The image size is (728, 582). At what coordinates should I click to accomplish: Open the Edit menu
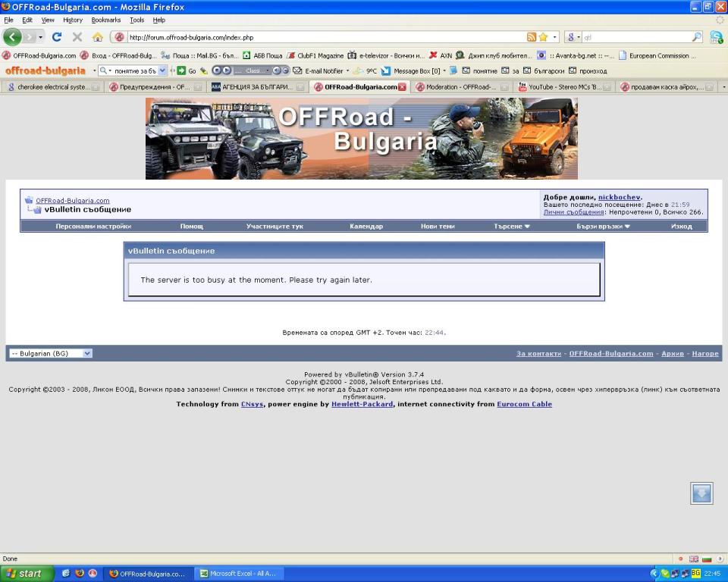[x=27, y=20]
